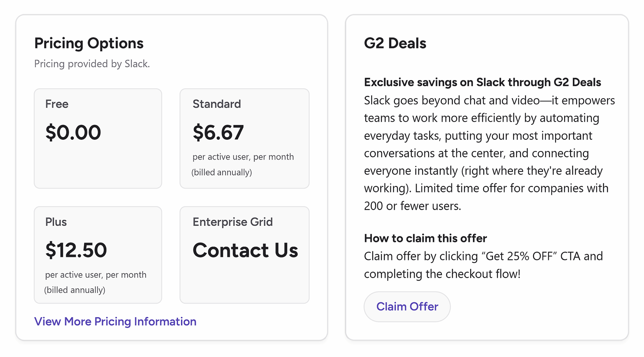Select the Free pricing card
The height and width of the screenshot is (357, 644).
tap(97, 138)
